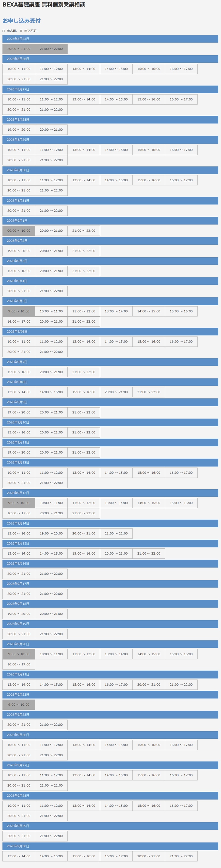Choose the 19:00–20:00 slot on August 28
The height and width of the screenshot is (868, 221).
pyautogui.click(x=19, y=130)
